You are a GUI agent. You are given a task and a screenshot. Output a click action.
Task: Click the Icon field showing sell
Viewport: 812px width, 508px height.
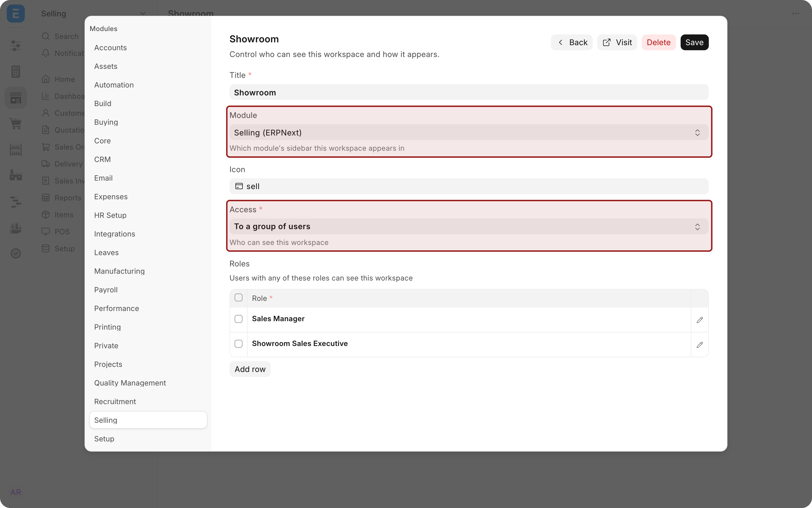(x=469, y=186)
